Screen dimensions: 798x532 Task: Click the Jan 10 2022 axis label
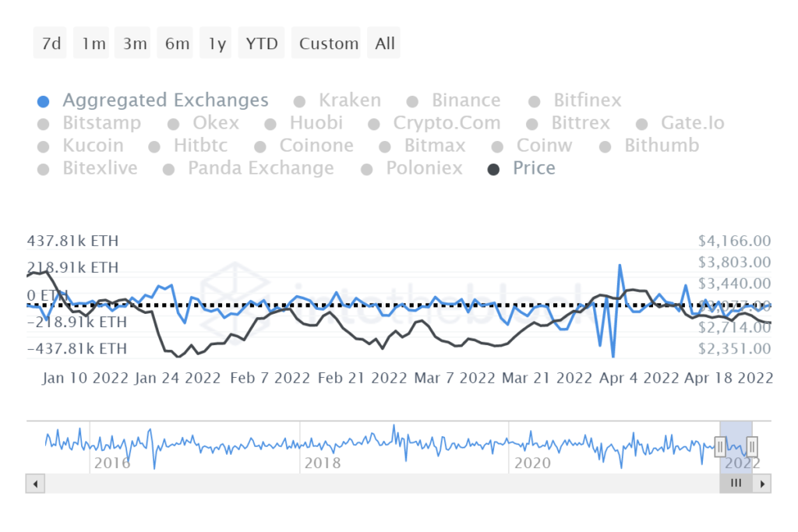[85, 378]
